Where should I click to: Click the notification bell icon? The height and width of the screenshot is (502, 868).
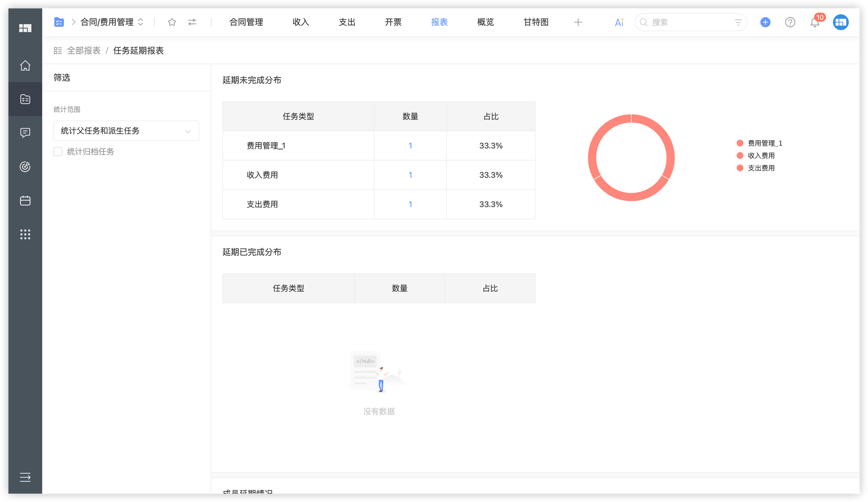[x=815, y=23]
